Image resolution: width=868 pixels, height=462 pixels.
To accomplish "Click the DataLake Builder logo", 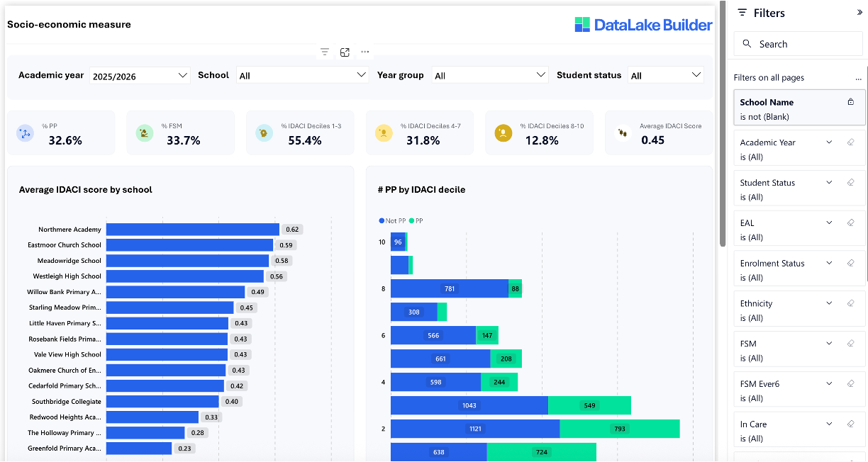I will tap(642, 24).
